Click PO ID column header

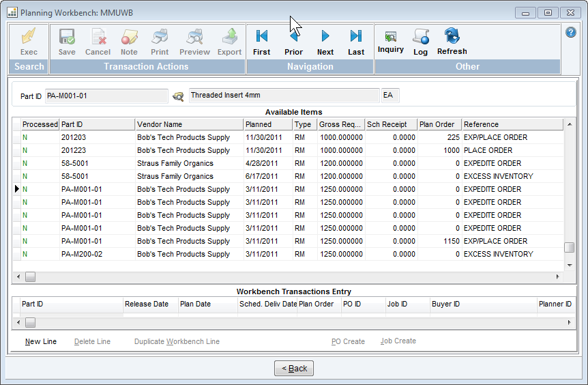pyautogui.click(x=364, y=304)
